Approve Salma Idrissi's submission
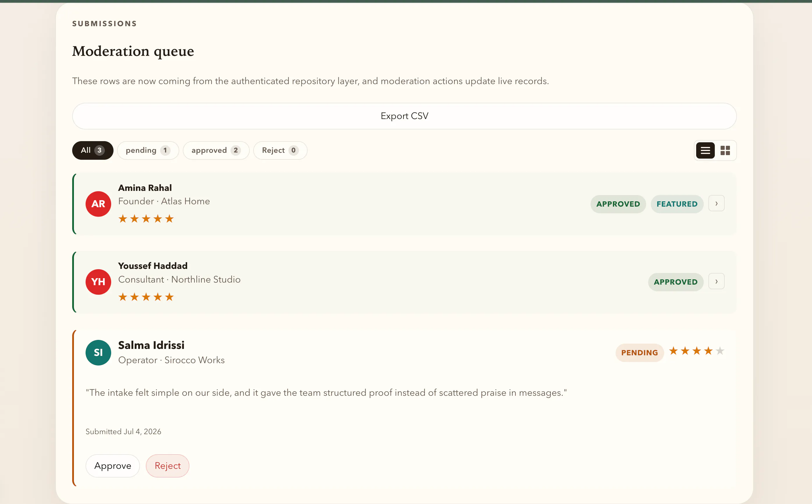 tap(113, 466)
